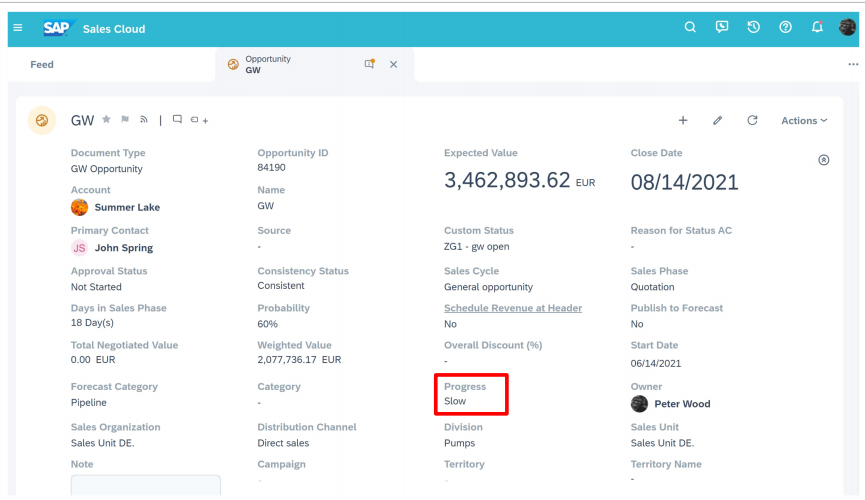This screenshot has width=865, height=500.
Task: Click the Sales Phase value Quotation
Action: 653,287
